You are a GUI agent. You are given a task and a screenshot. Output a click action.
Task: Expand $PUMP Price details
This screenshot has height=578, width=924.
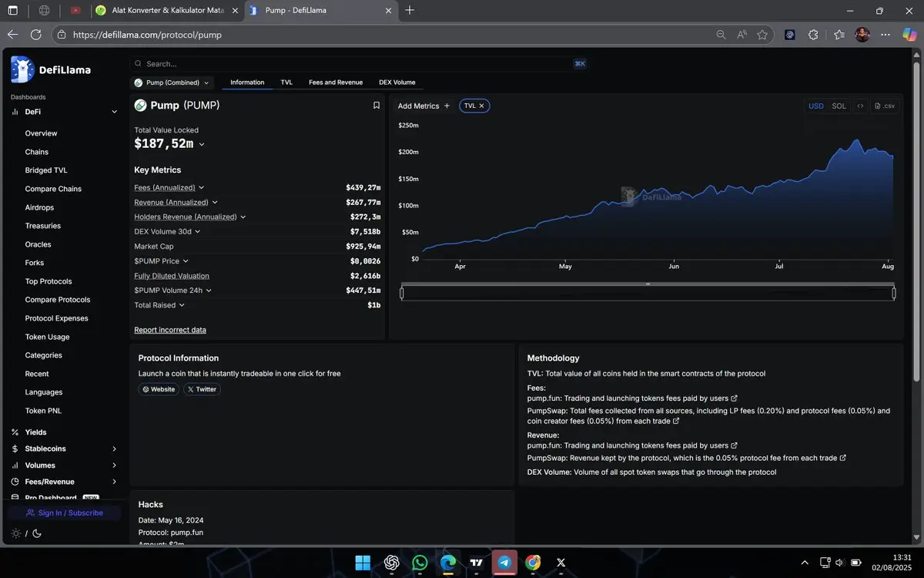(186, 261)
